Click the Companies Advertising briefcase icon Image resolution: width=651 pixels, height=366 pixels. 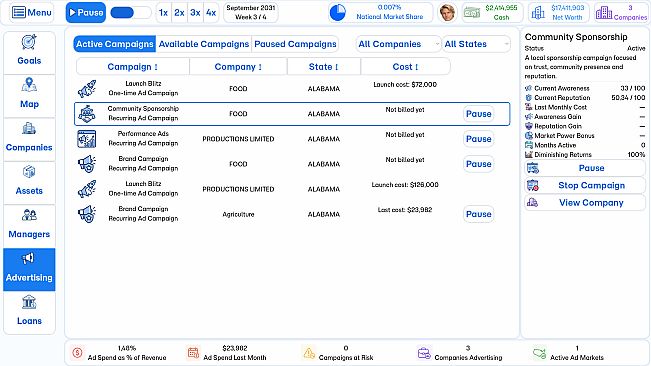(x=424, y=353)
